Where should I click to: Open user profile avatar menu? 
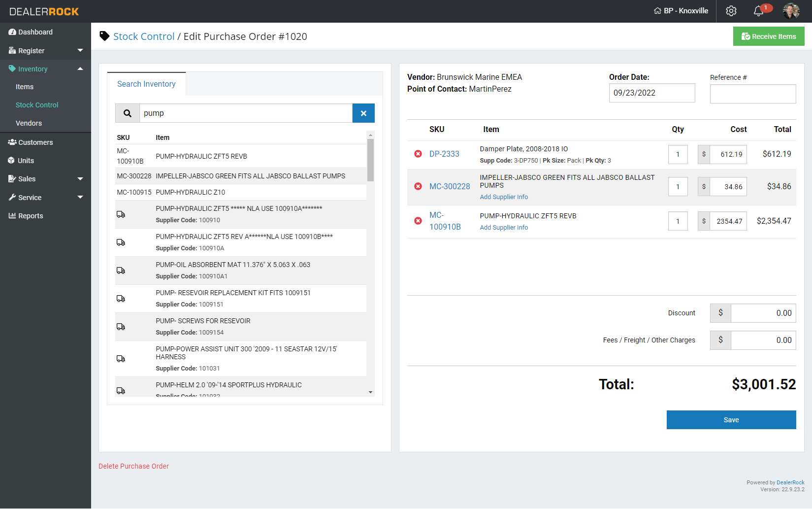(791, 11)
